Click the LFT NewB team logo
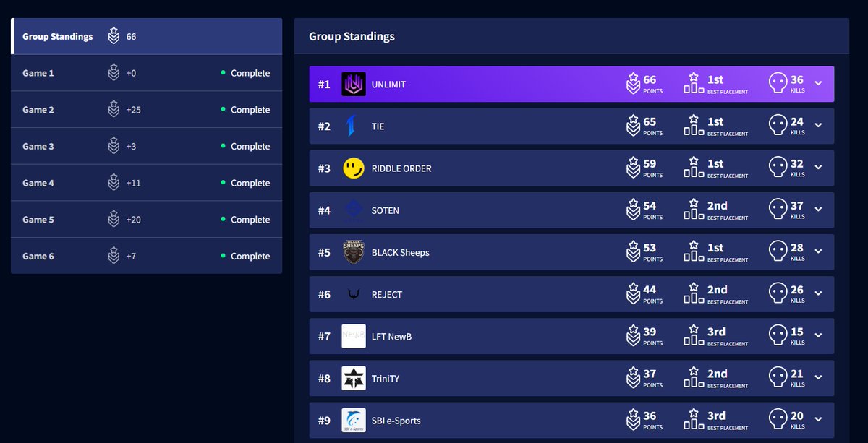This screenshot has width=868, height=443. [x=354, y=336]
